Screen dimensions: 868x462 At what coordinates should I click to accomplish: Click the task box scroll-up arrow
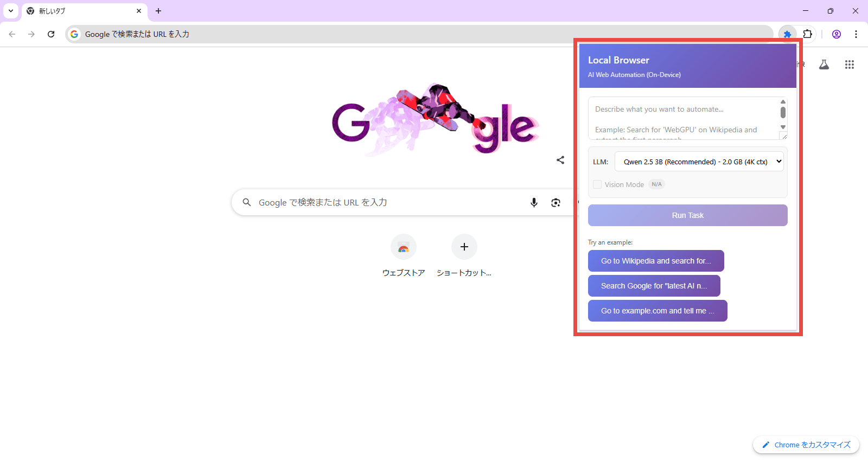[x=783, y=101]
